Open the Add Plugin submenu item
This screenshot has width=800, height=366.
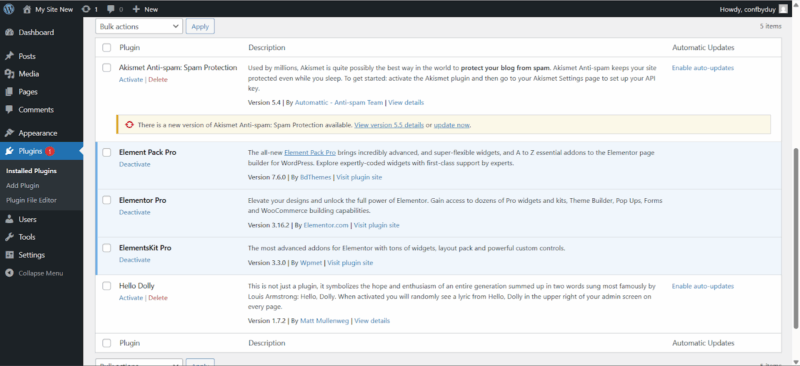coord(23,186)
